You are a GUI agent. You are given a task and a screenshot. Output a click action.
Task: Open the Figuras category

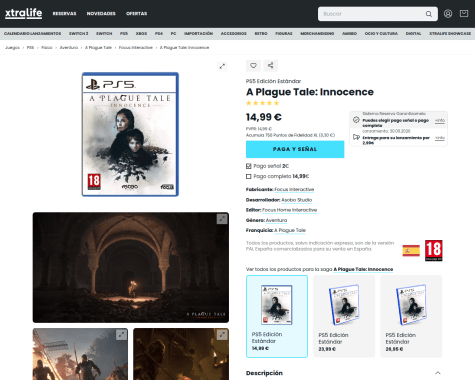point(284,34)
